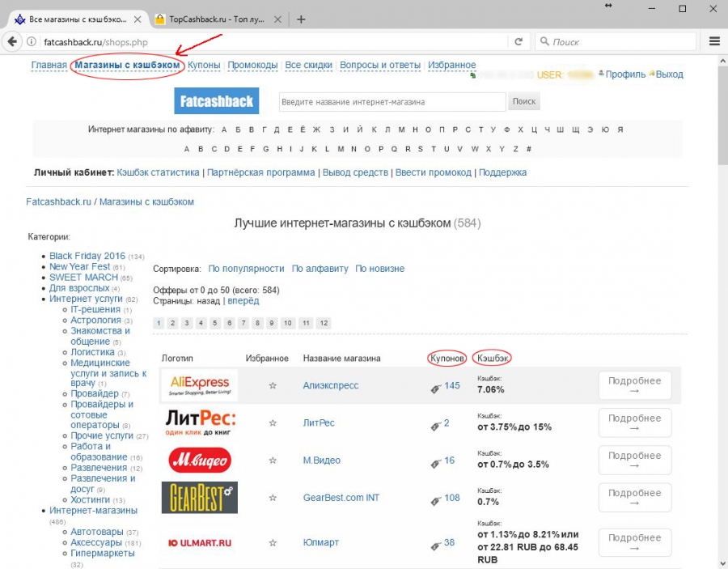The image size is (728, 569).
Task: Open Юлмарт 38 coupons tag icon
Action: tap(435, 546)
